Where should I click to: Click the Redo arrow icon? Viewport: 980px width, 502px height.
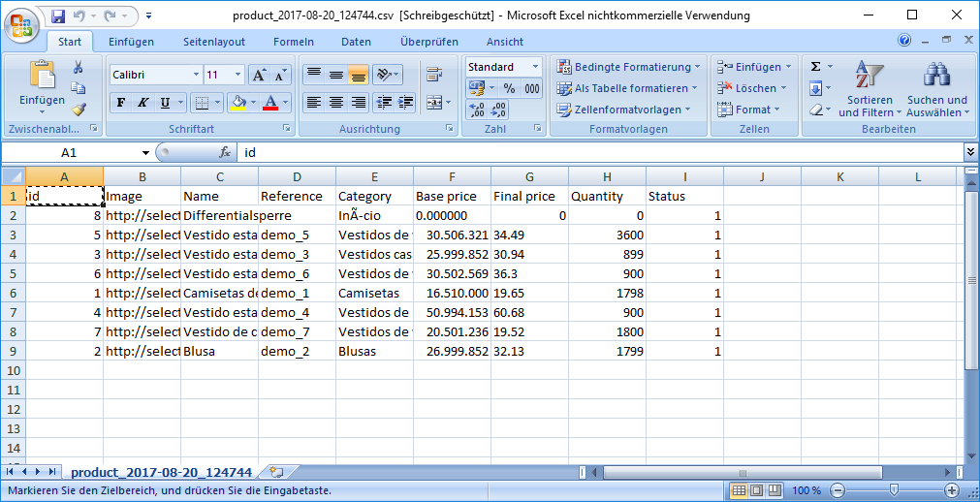[x=110, y=15]
